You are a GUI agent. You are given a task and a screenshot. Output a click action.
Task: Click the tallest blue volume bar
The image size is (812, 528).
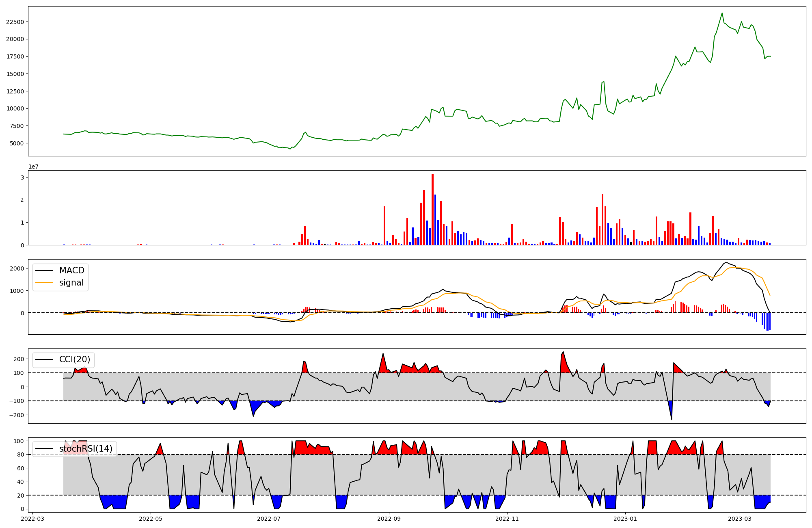point(435,220)
